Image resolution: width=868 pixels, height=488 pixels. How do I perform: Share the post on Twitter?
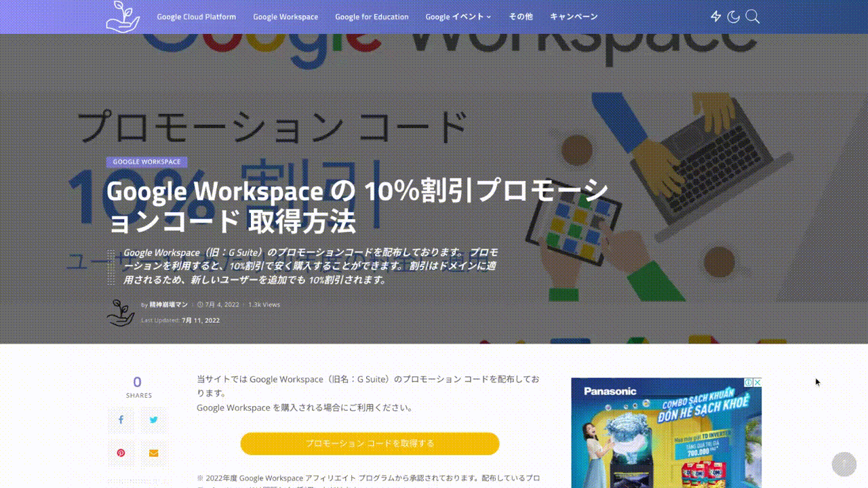click(153, 420)
